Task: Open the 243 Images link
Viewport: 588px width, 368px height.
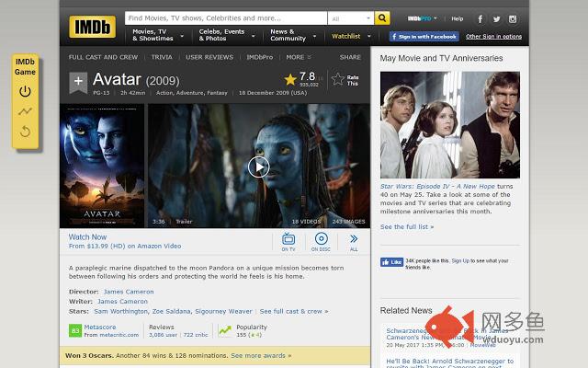Action: coord(348,222)
